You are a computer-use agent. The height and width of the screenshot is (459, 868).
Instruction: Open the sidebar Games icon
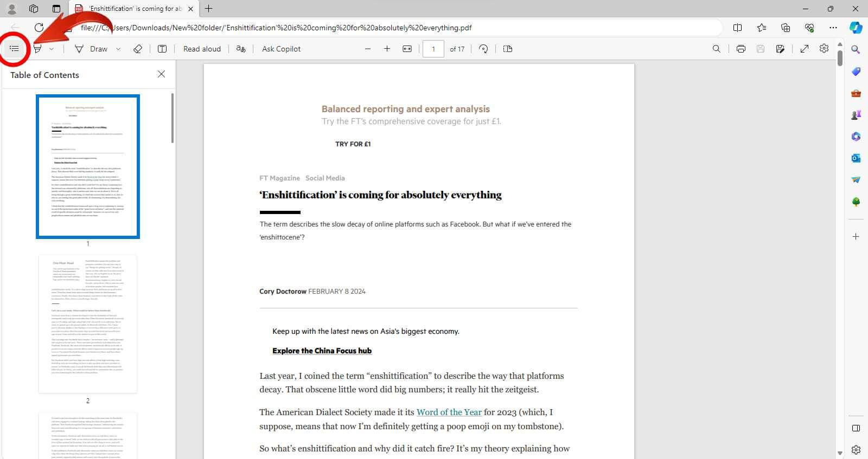click(x=856, y=115)
